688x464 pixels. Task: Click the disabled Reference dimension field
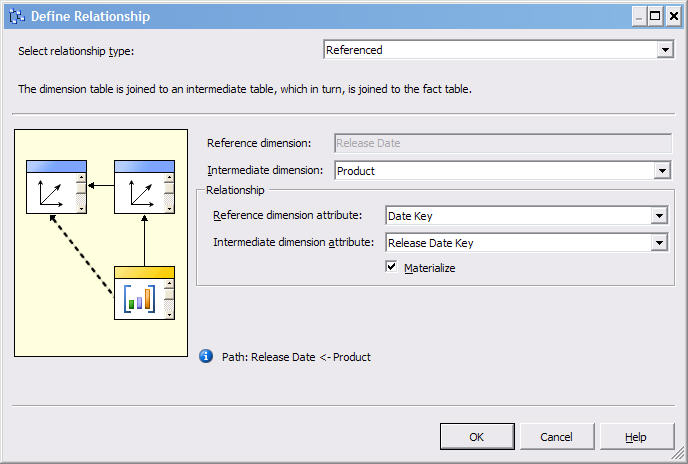(502, 143)
